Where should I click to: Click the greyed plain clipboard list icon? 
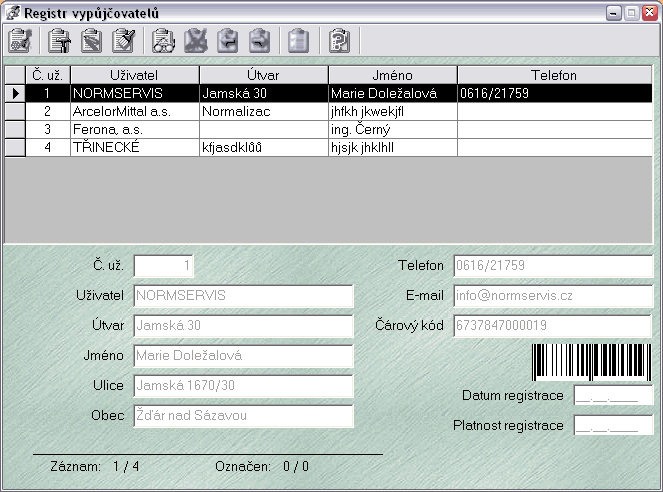point(299,41)
